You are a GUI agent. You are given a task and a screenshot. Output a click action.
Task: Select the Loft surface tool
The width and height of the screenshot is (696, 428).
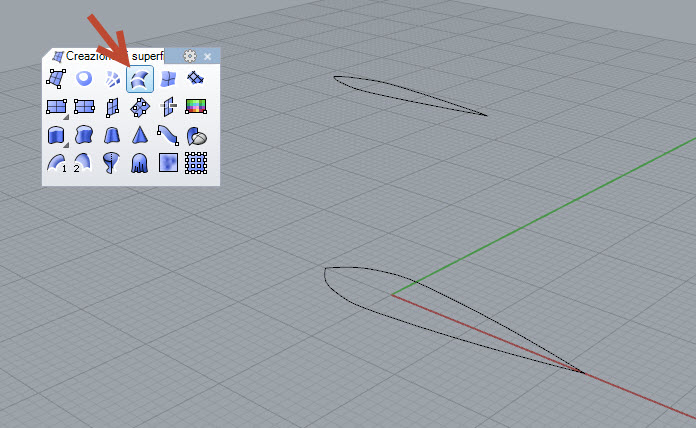140,79
